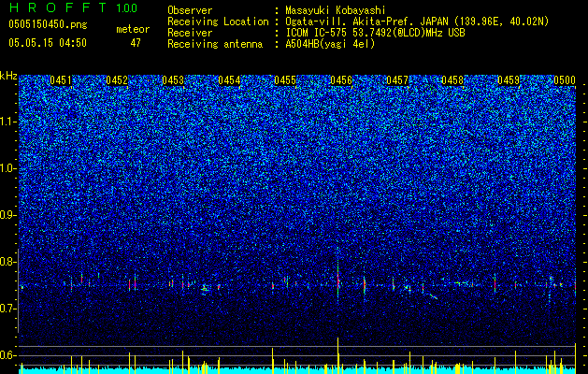Screen dimensions: 588x374
Task: Select the file name 0505150450.png
Action: point(48,24)
